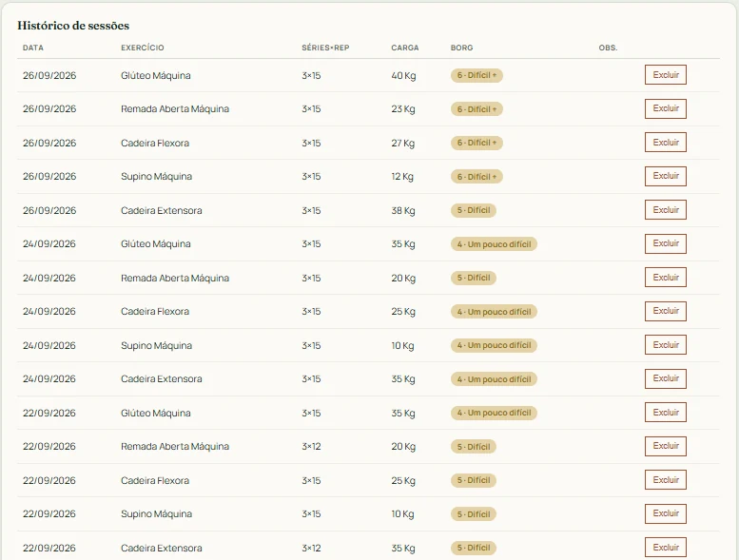Screen dimensions: 739x560
Task: Click Excluir for 22/09/2026 Supino Máquina
Action: 666,513
